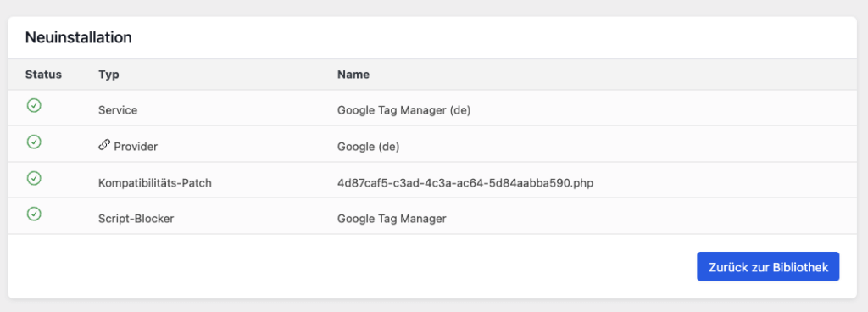This screenshot has width=868, height=312.
Task: Select the Google (de) provider name
Action: [x=368, y=147]
